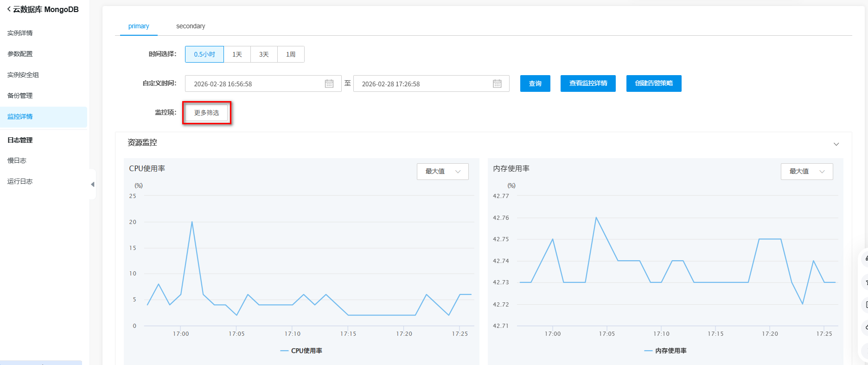Screen dimensions: 868x365
Task: Switch to the secondary tab
Action: [x=191, y=26]
